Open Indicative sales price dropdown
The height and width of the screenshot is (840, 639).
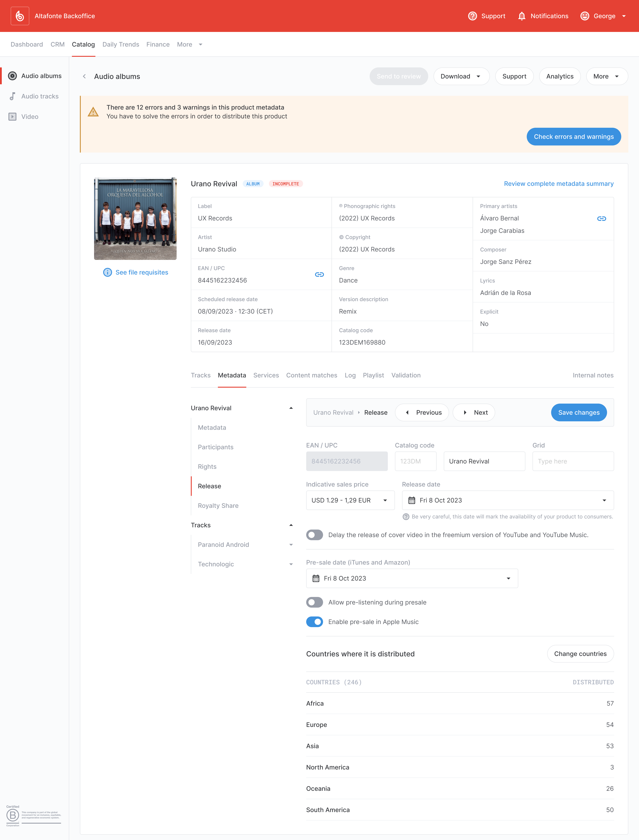click(x=350, y=500)
